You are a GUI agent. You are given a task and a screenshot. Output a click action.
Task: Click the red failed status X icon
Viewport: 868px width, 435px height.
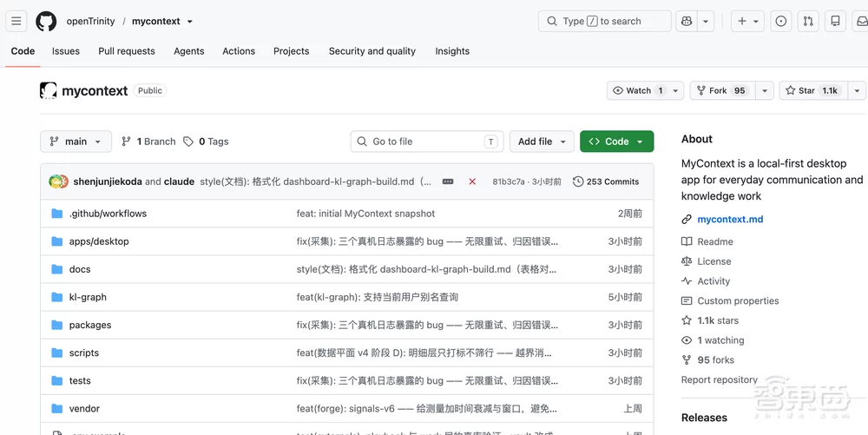pos(472,181)
